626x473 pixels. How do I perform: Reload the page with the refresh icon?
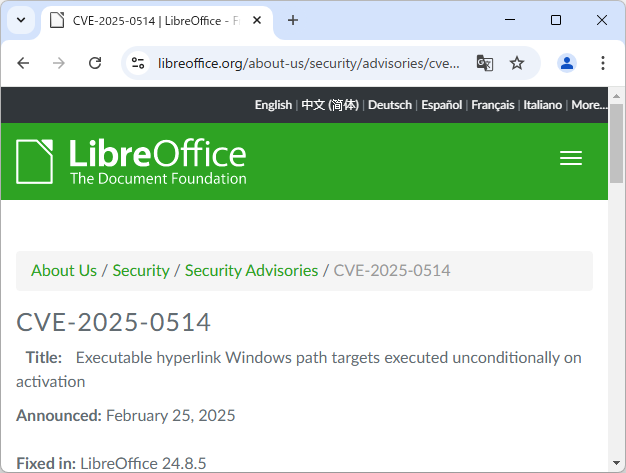(x=95, y=63)
